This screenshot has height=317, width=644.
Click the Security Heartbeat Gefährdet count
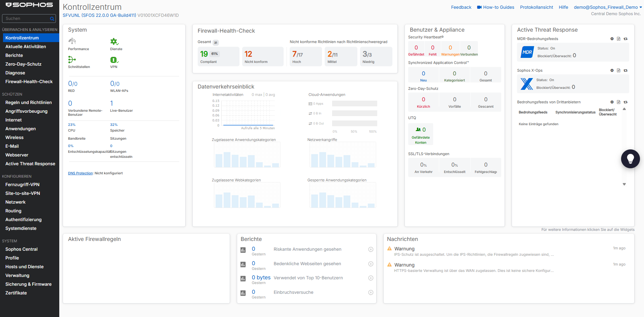click(416, 48)
